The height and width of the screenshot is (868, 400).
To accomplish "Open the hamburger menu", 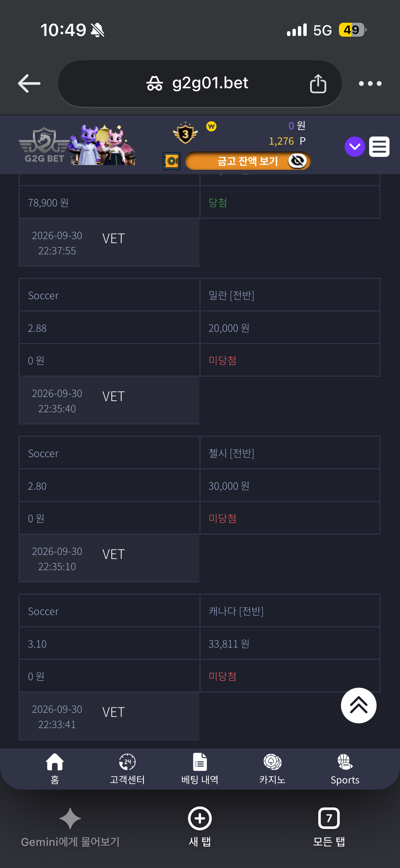I will point(379,147).
